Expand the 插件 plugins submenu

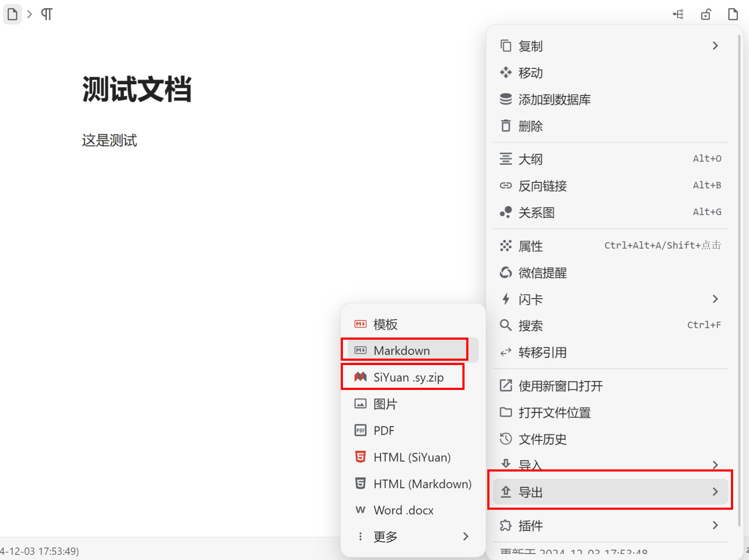pos(715,525)
